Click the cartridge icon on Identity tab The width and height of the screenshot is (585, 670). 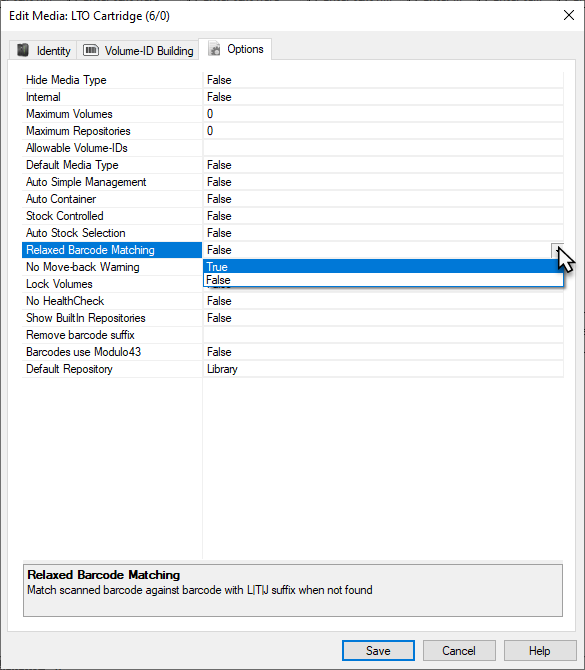point(23,50)
